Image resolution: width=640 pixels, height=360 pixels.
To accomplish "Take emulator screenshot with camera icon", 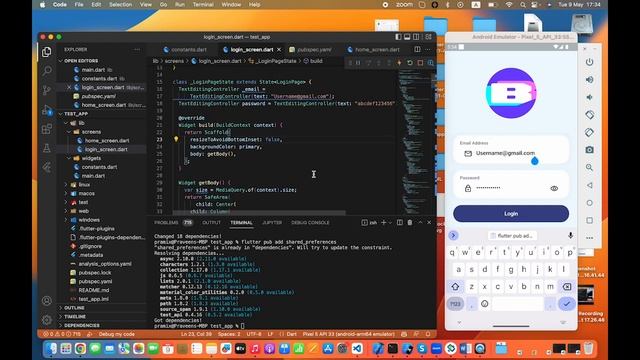I will tap(589, 150).
